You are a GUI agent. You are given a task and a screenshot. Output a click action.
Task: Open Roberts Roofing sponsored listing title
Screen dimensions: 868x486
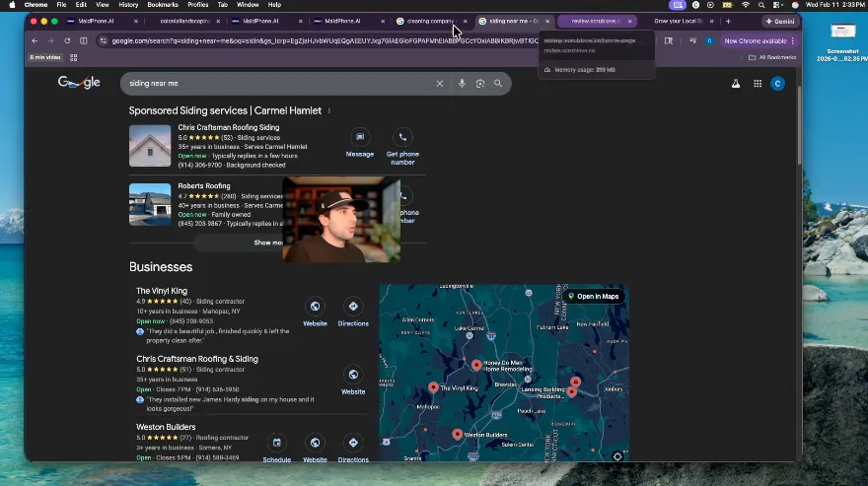pyautogui.click(x=204, y=186)
